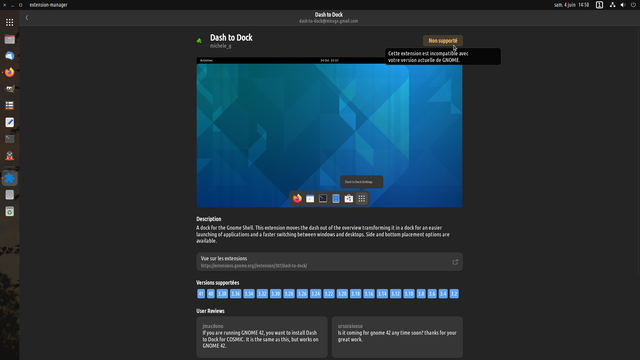Click the User Reviews heading
This screenshot has height=360, width=640.
[210, 311]
